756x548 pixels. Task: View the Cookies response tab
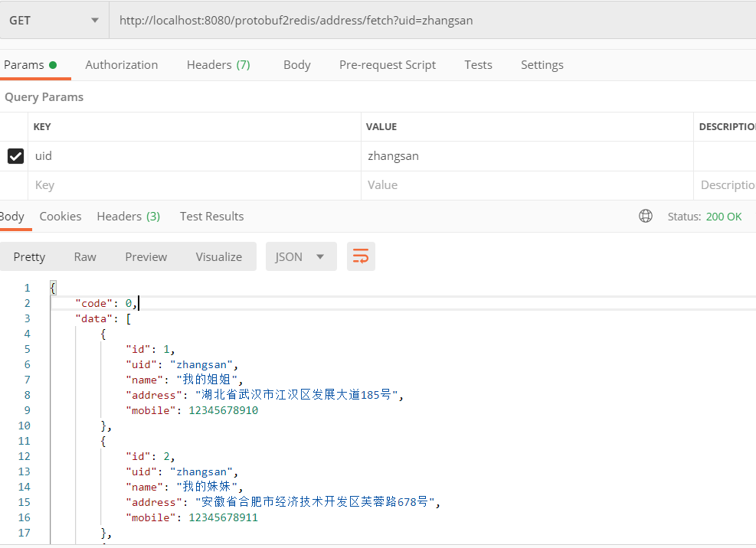point(60,216)
